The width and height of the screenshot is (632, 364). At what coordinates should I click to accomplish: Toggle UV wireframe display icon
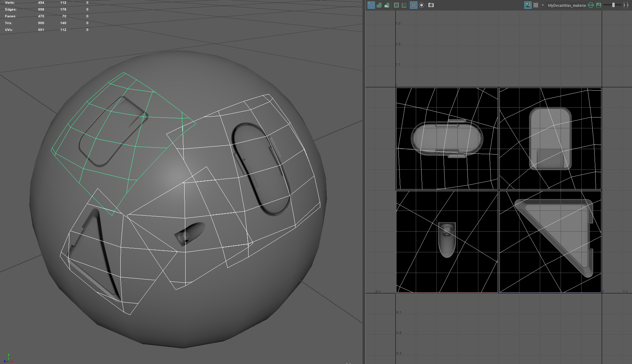[x=371, y=5]
